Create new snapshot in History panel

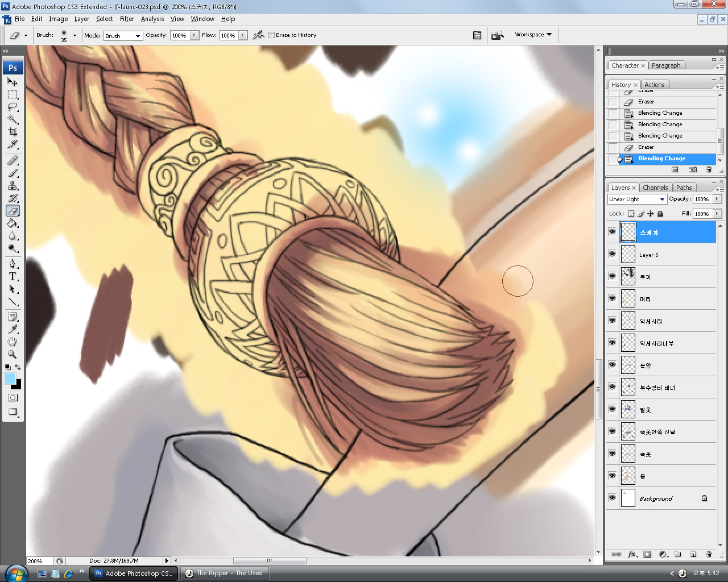[692, 169]
